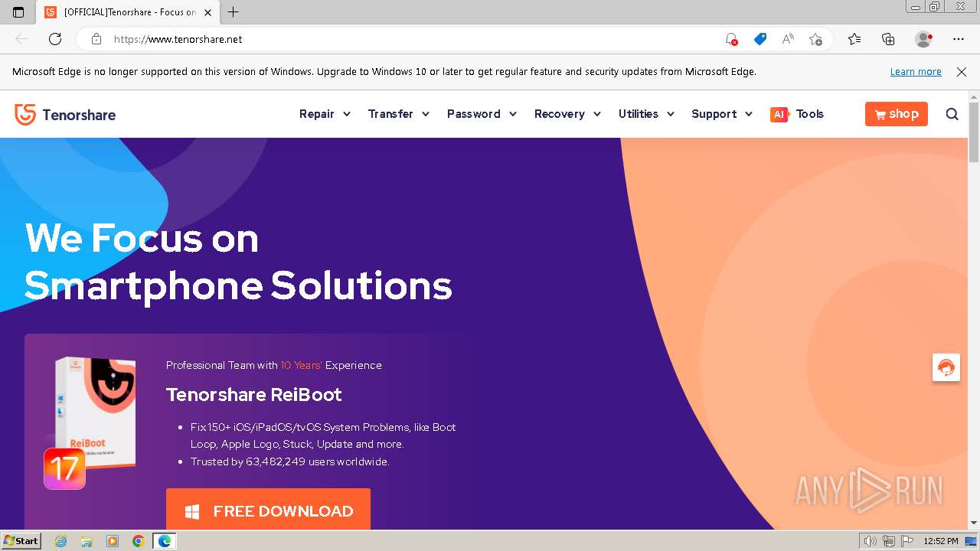Viewport: 980px width, 551px height.
Task: Click the AI Tools badge icon
Action: (779, 114)
